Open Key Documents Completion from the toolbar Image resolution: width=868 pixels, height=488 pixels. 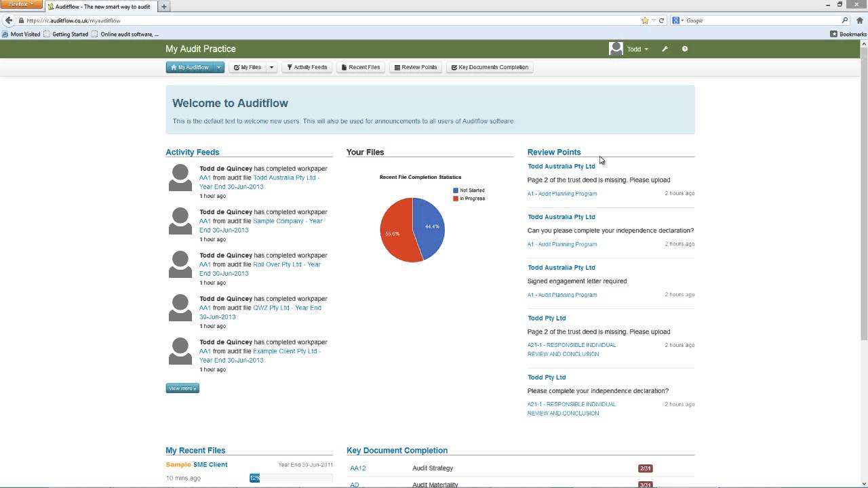(490, 67)
